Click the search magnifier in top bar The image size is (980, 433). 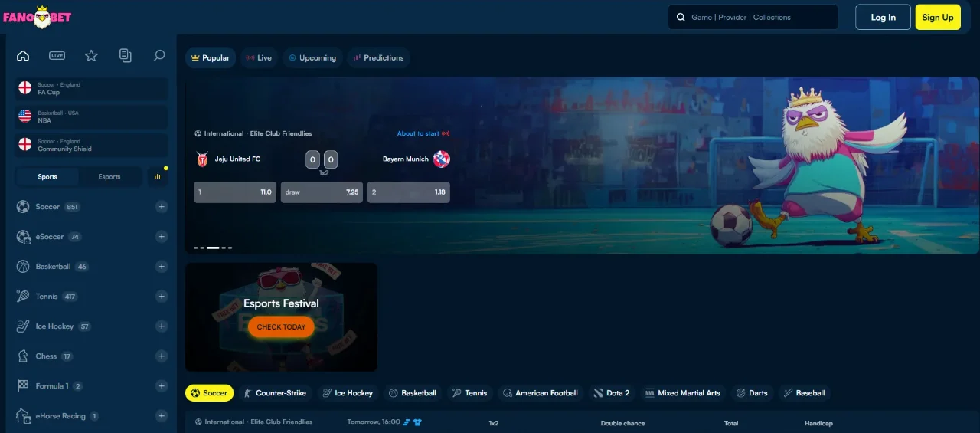(681, 17)
